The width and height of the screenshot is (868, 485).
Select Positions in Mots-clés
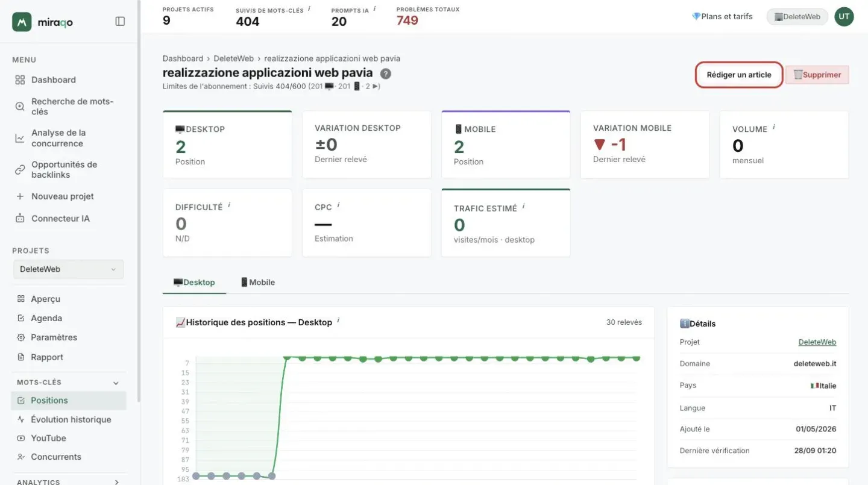[69, 401]
